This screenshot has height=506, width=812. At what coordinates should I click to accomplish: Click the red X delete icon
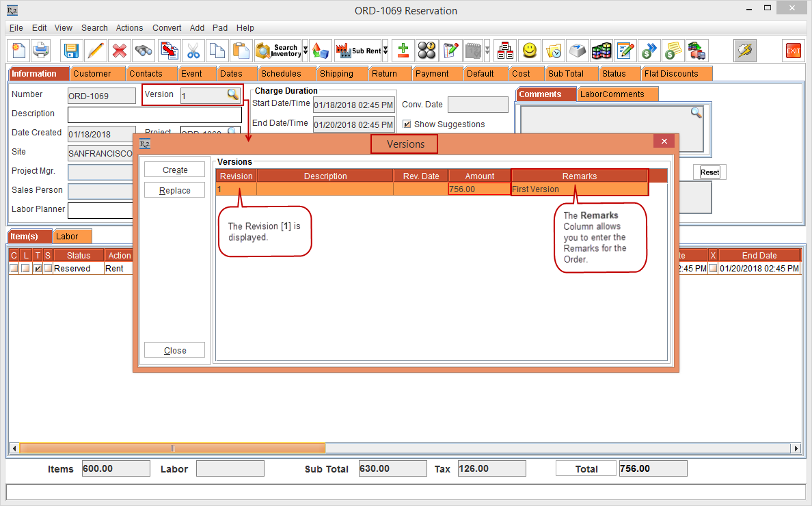pos(120,51)
